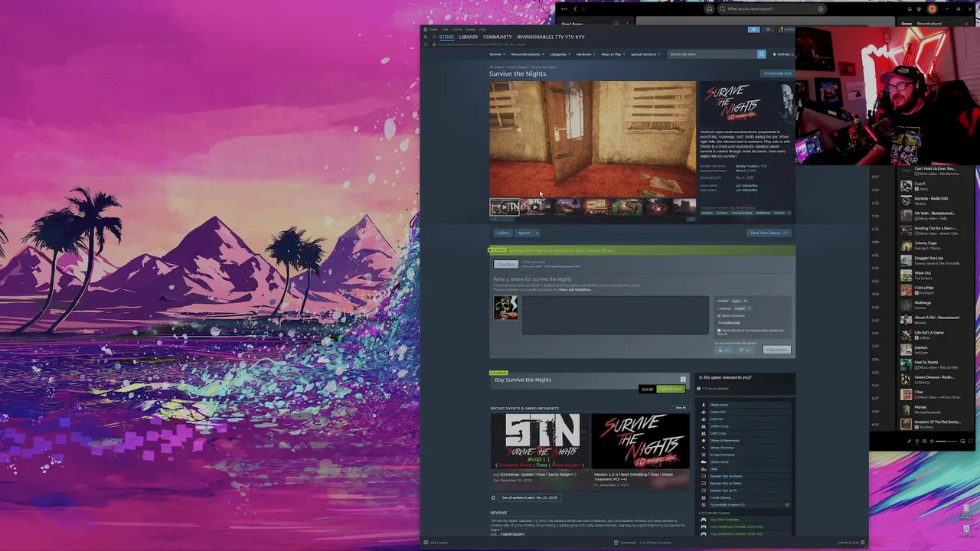Click the Online Co-op feature icon
Viewport: 980px width, 551px height.
[704, 426]
